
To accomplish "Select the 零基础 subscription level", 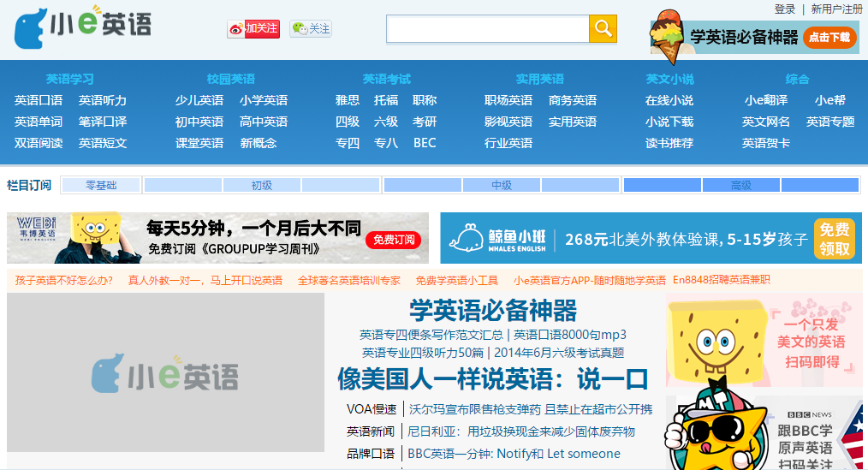I will [x=101, y=185].
